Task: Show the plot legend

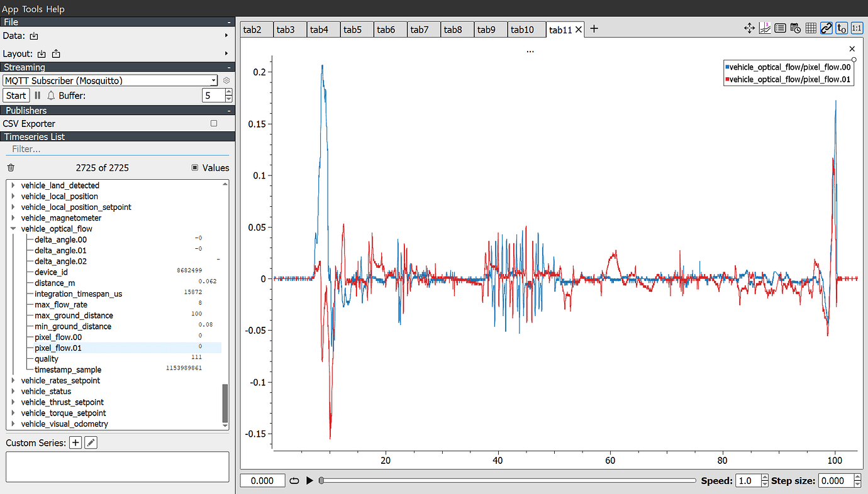Action: (779, 28)
